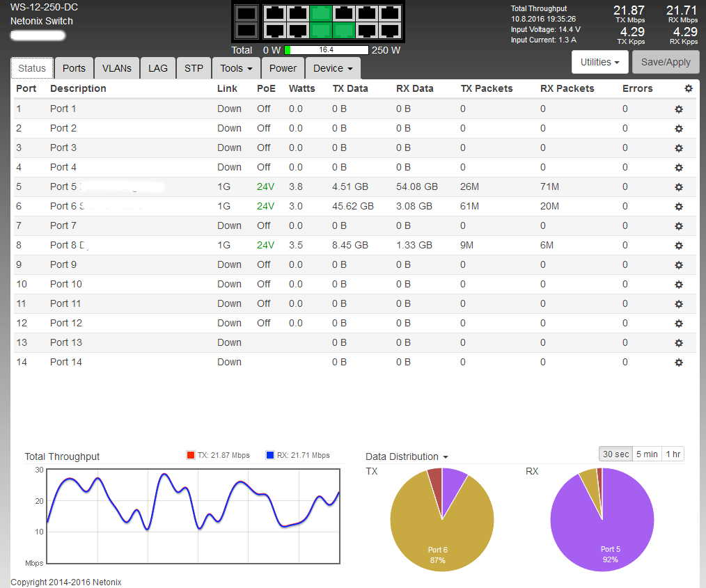Select the first green active port in the switch diagram
Image resolution: width=706 pixels, height=588 pixels.
click(x=321, y=13)
